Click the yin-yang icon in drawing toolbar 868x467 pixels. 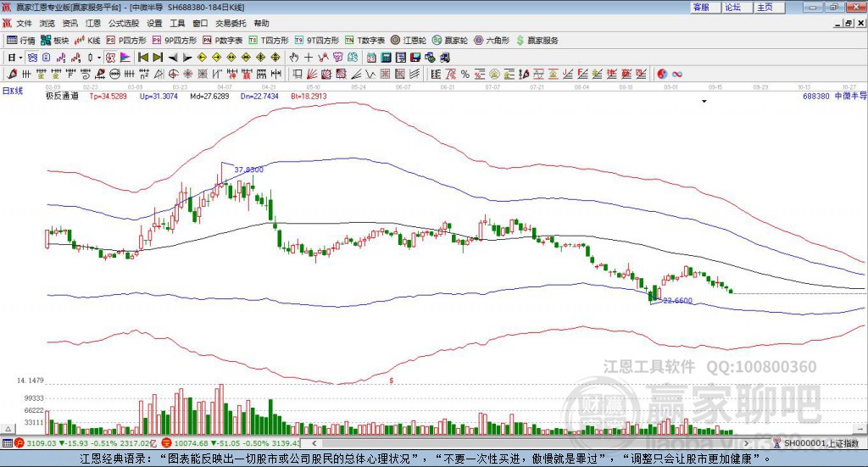[662, 74]
